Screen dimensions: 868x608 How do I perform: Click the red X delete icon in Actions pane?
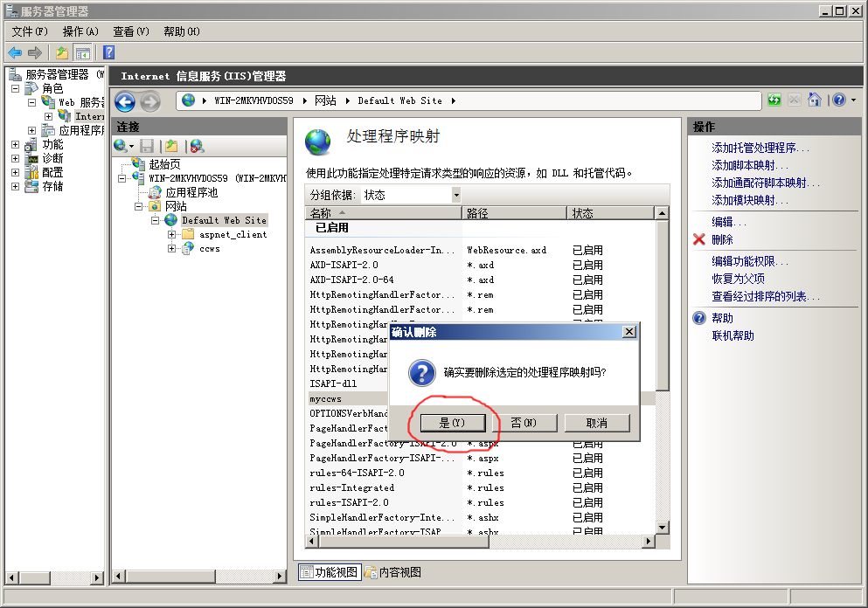pos(699,239)
